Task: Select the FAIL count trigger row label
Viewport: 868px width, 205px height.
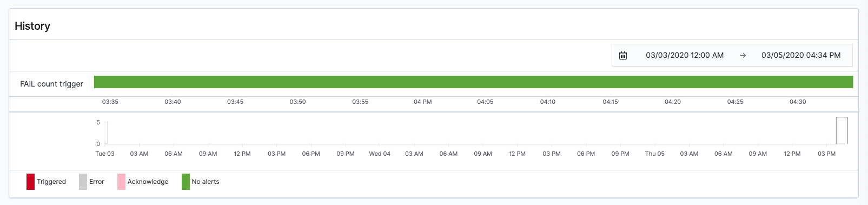Action: pyautogui.click(x=51, y=84)
